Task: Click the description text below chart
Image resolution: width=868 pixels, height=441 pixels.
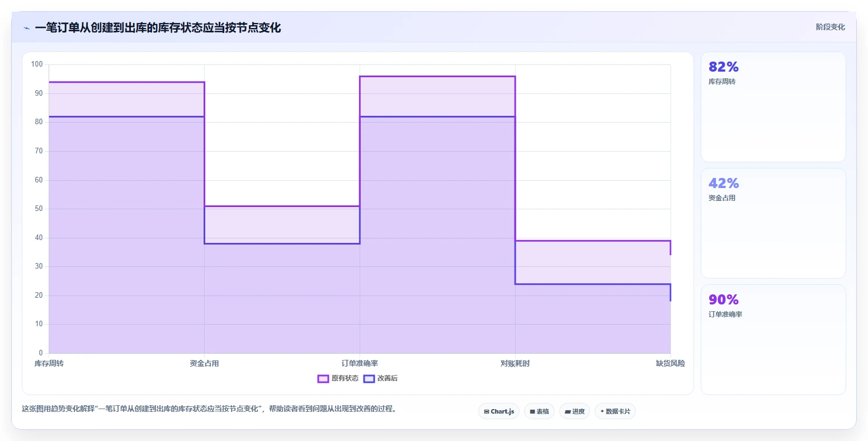Action: pyautogui.click(x=209, y=409)
